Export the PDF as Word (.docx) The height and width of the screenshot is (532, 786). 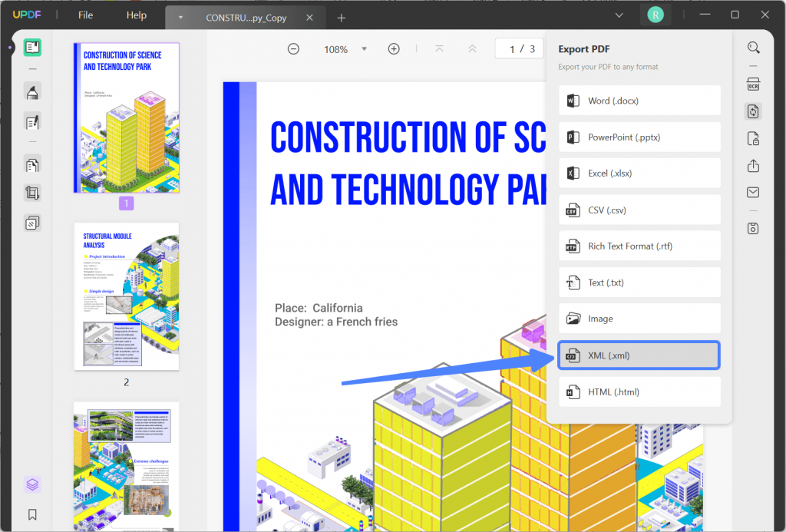pos(639,100)
